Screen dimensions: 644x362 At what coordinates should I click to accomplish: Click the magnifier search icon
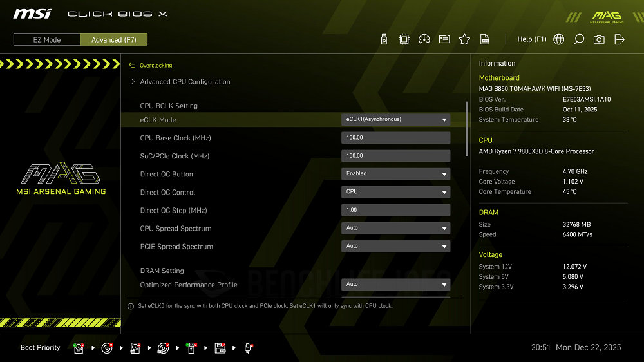(x=579, y=39)
